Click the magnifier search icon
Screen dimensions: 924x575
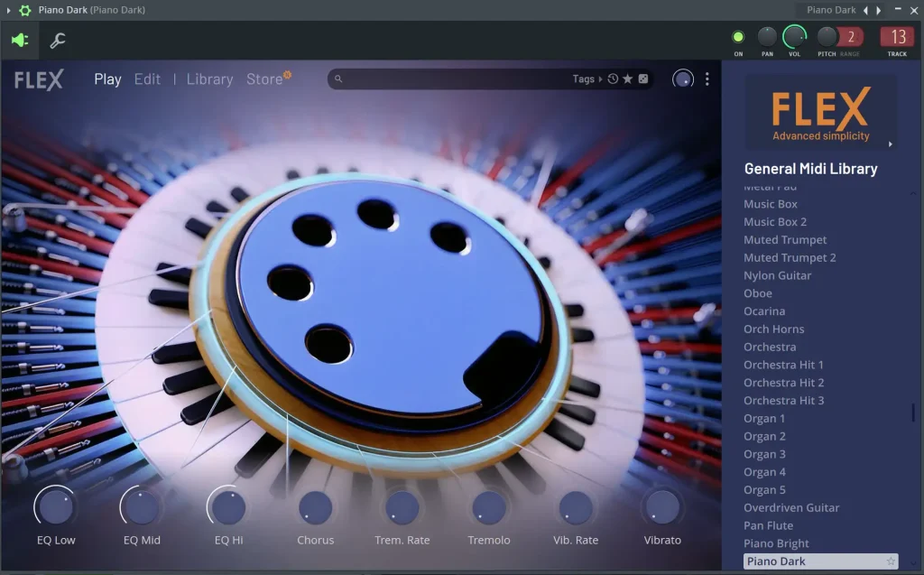click(x=338, y=79)
